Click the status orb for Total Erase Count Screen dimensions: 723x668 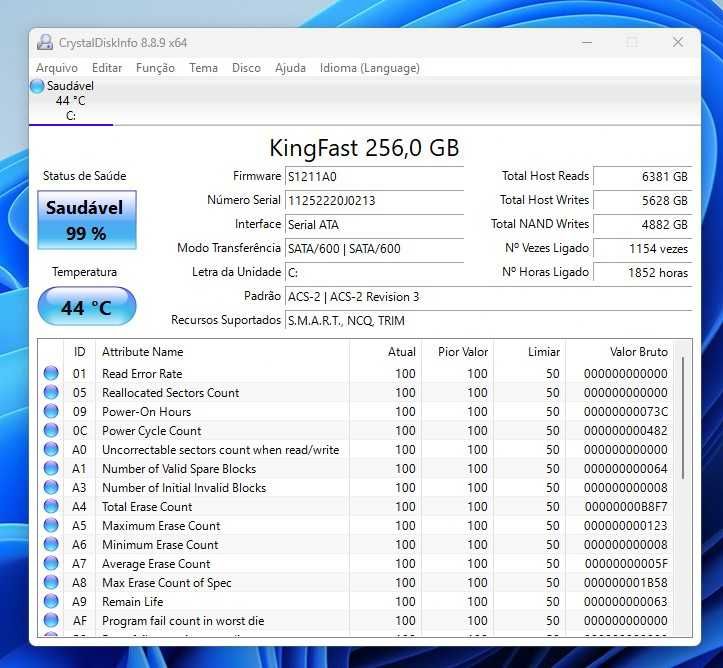51,506
